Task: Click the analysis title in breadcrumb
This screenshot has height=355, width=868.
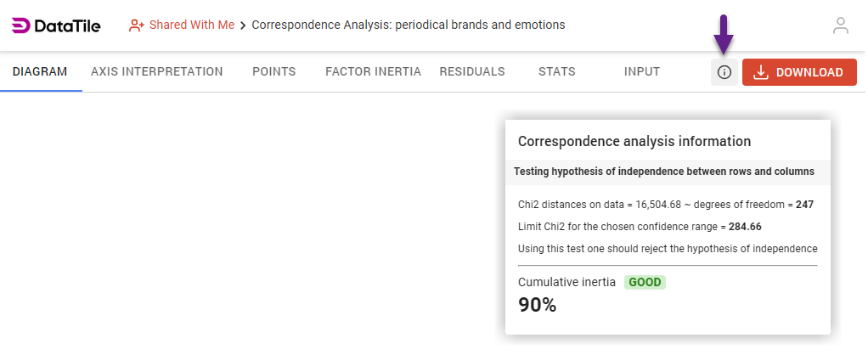Action: pyautogui.click(x=408, y=25)
